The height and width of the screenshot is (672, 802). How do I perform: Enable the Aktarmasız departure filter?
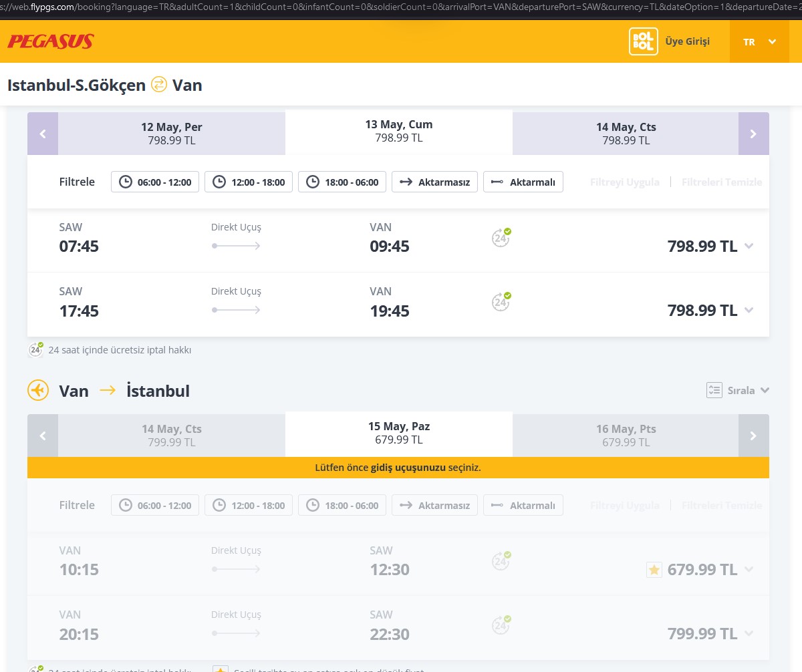434,182
